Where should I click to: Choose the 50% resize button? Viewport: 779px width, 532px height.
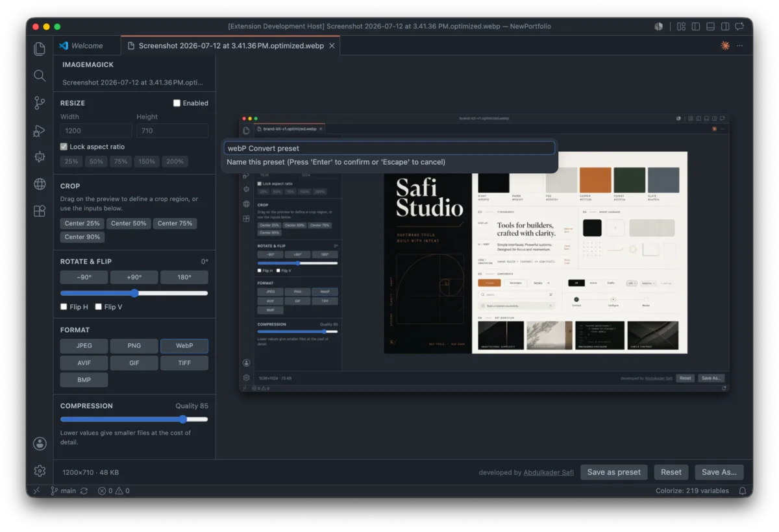coord(96,162)
